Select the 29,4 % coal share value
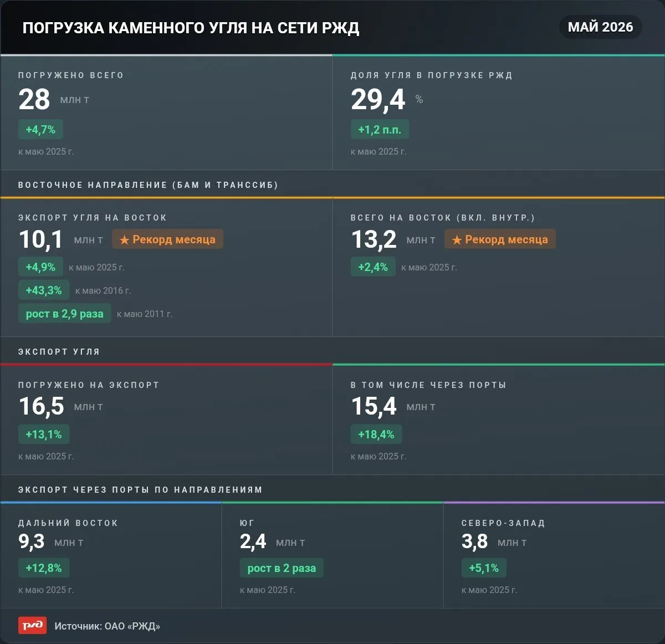 click(x=387, y=100)
